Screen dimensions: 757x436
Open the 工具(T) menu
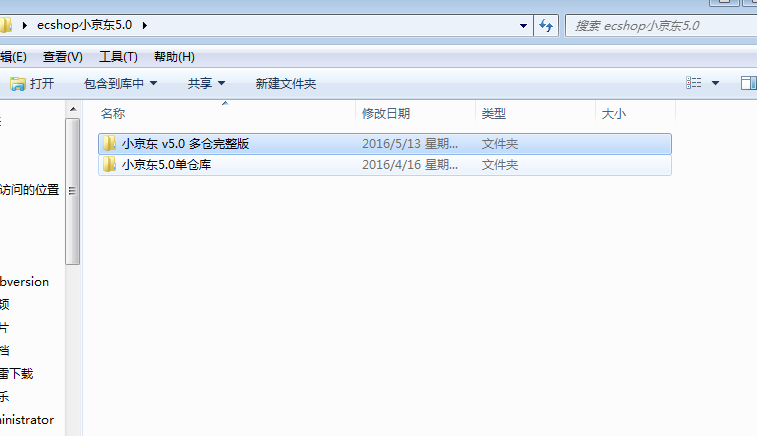point(118,57)
